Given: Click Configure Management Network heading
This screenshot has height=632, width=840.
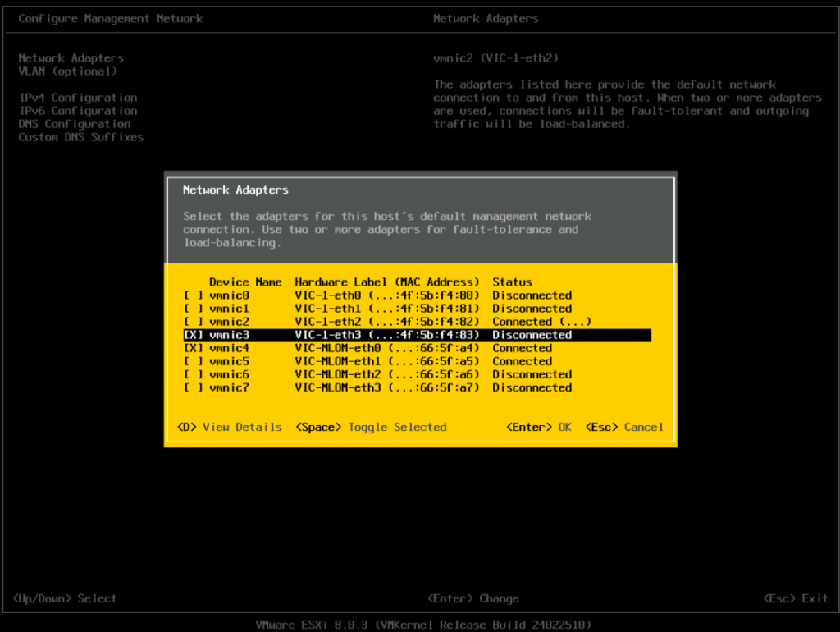Looking at the screenshot, I should click(x=111, y=18).
